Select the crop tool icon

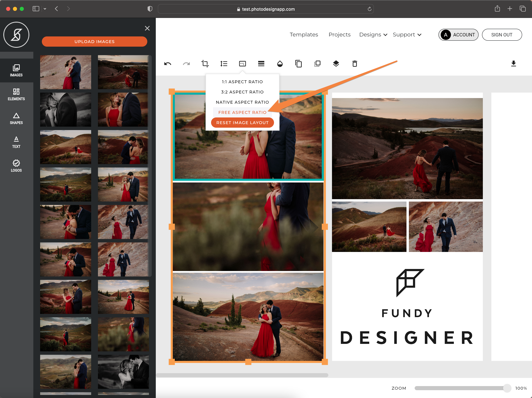coord(205,63)
